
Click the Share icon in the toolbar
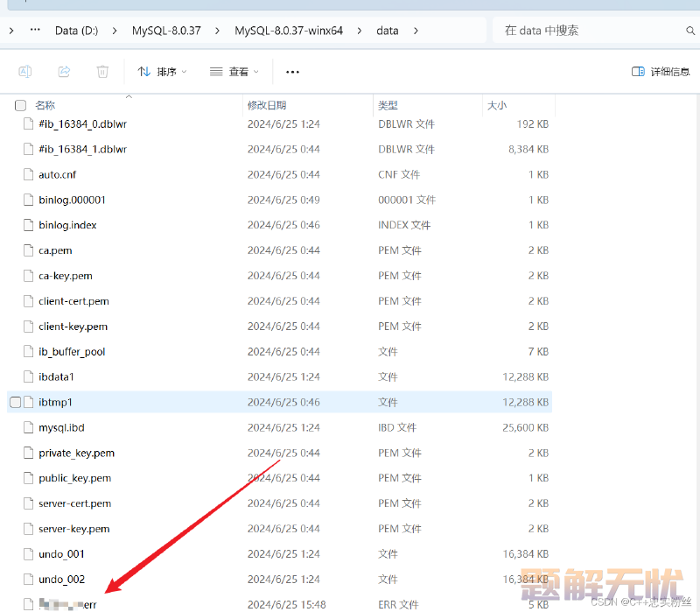(64, 72)
